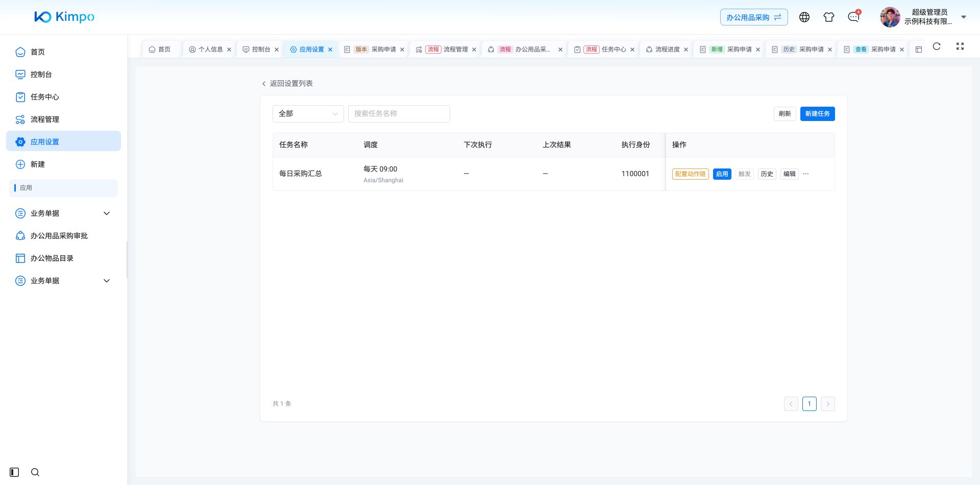Open 办公用品采购审批 in the sidebar
The width and height of the screenshot is (980, 485).
click(63, 236)
